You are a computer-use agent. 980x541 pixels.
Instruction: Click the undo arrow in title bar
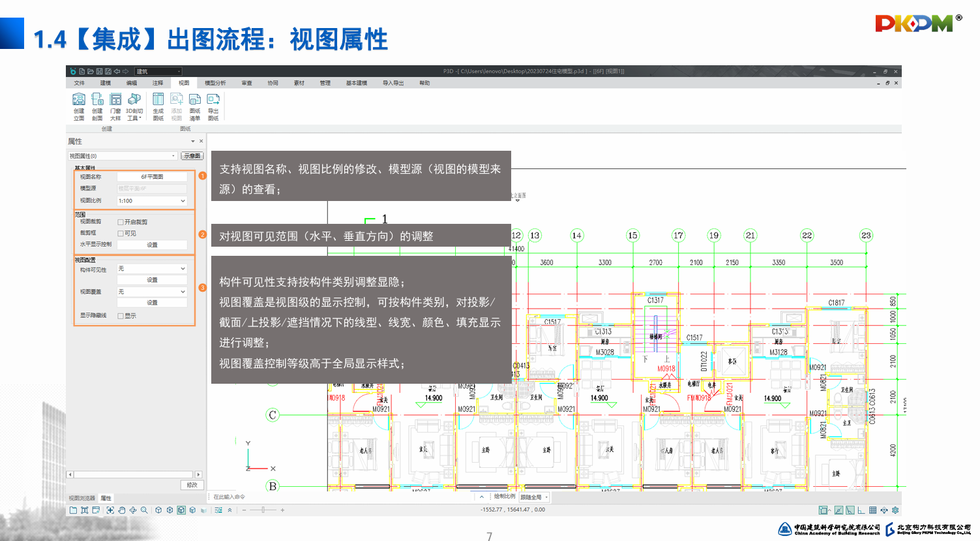point(117,71)
